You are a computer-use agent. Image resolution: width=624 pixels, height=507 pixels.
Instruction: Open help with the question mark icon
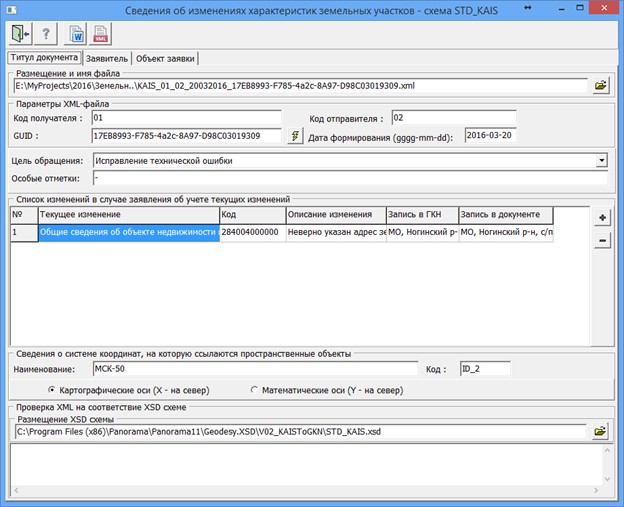tap(45, 34)
